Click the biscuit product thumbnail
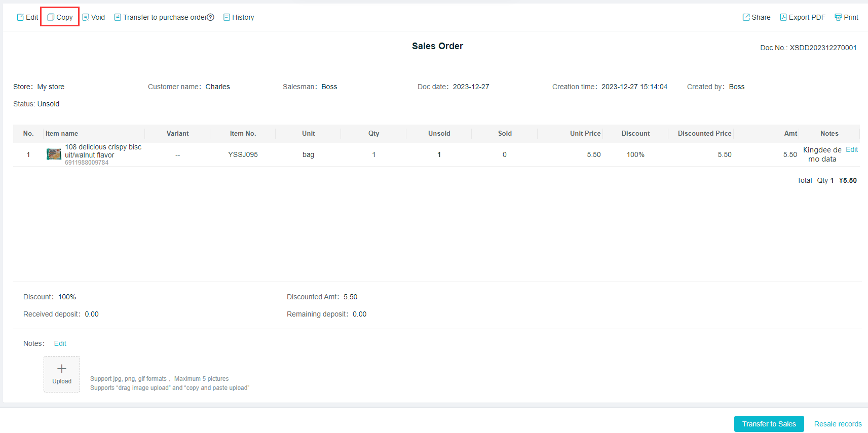 (54, 154)
